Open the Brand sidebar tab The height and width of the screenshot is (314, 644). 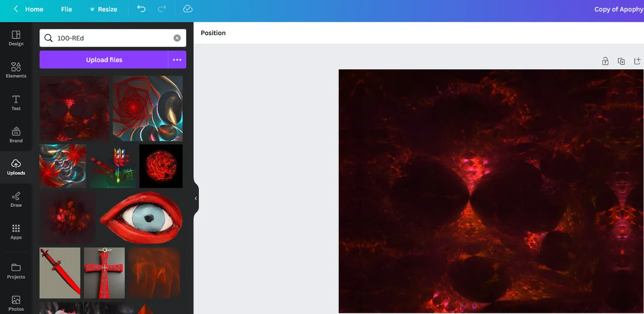[16, 135]
